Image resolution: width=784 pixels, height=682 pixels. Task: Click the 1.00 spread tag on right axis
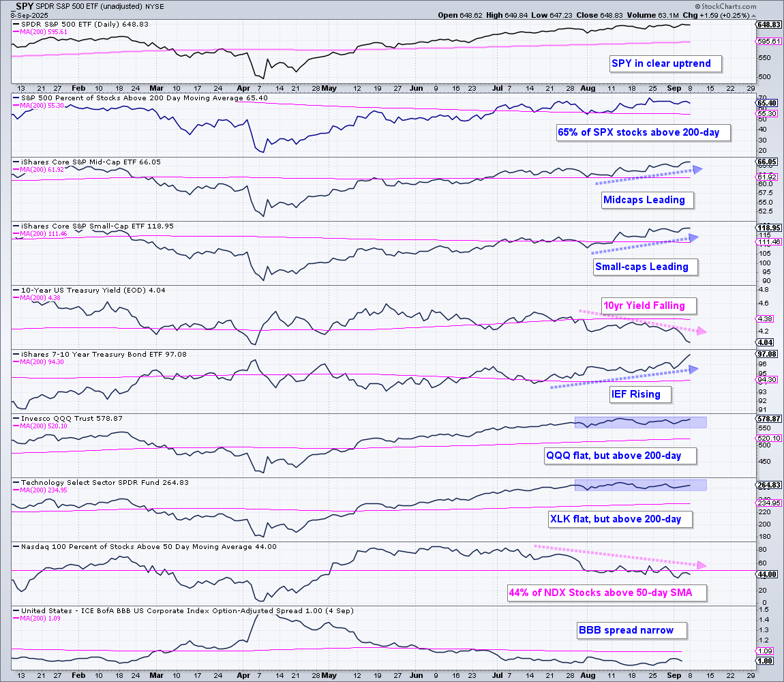[x=765, y=661]
